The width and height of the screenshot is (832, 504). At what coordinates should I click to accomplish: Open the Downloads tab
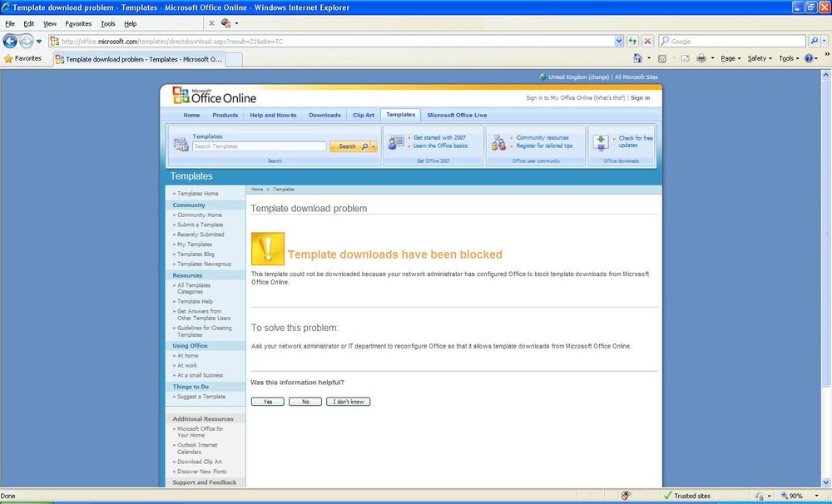click(324, 115)
